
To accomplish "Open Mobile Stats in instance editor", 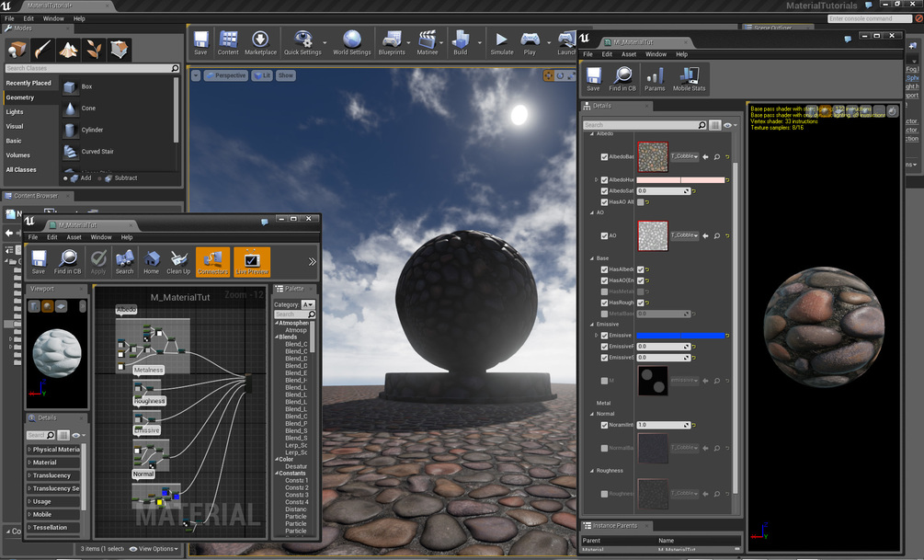I will 689,78.
